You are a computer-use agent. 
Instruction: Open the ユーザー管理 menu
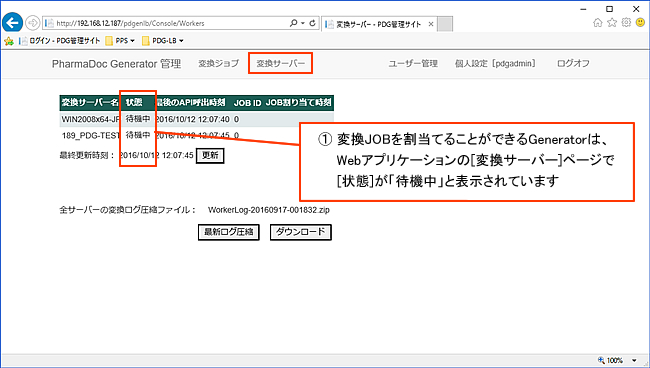pyautogui.click(x=413, y=63)
